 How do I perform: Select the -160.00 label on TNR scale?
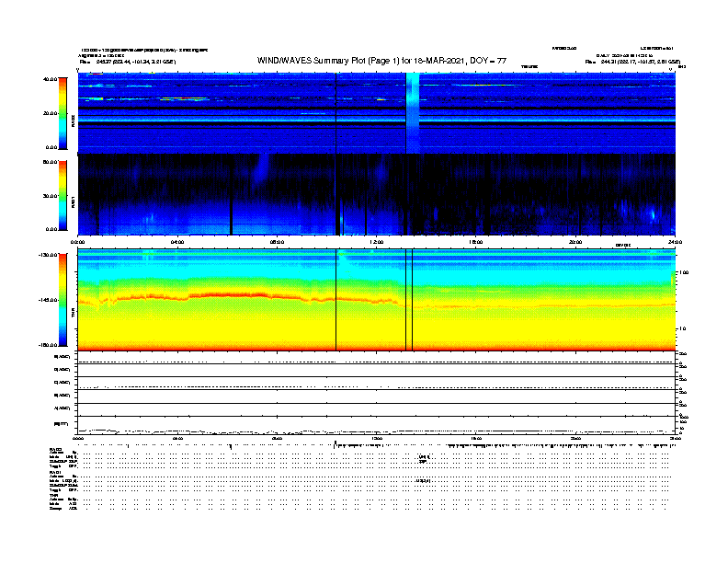click(x=48, y=345)
